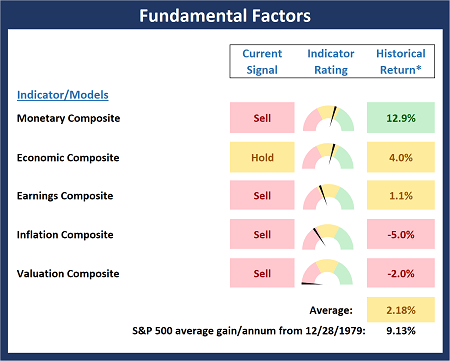Open the Indicator/Models link
The image size is (450, 361).
[x=63, y=95]
